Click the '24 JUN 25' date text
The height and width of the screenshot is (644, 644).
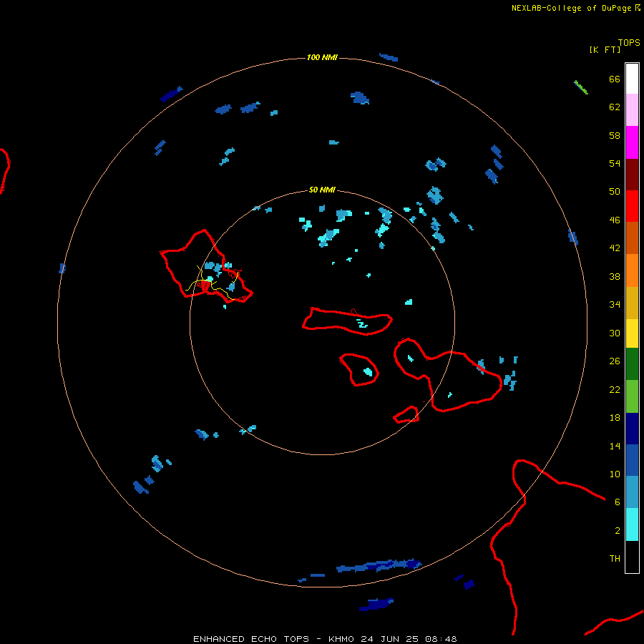point(389,639)
